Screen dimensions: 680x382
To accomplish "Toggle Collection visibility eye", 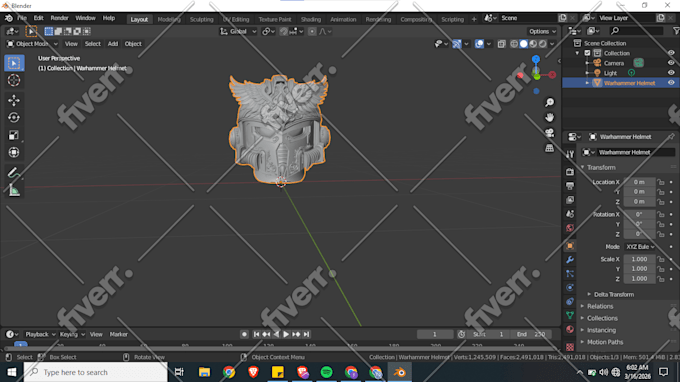I will click(671, 53).
